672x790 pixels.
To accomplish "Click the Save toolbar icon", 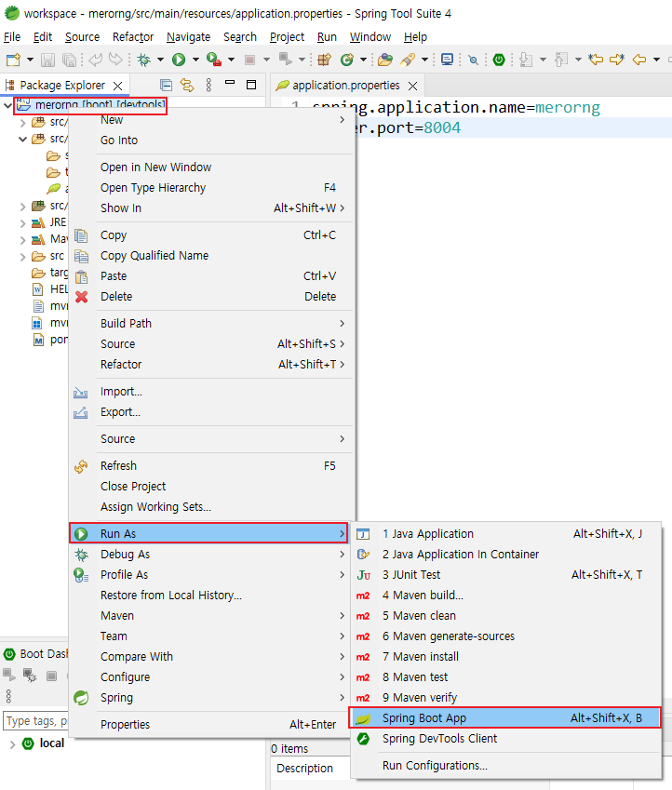I will pos(47,60).
